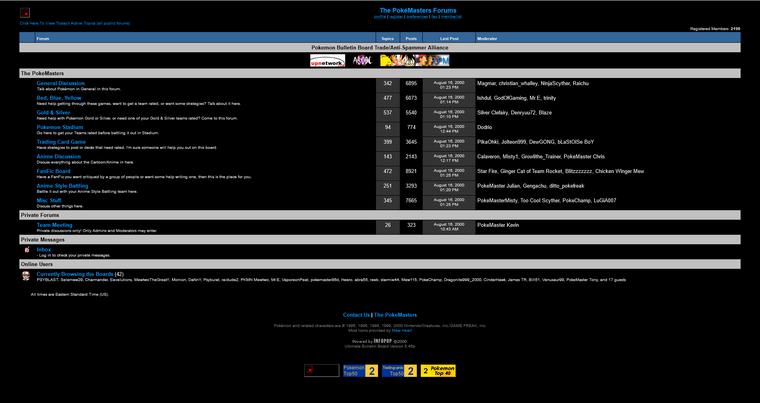Open the profile link in header
Image resolution: width=760 pixels, height=403 pixels.
pos(380,16)
